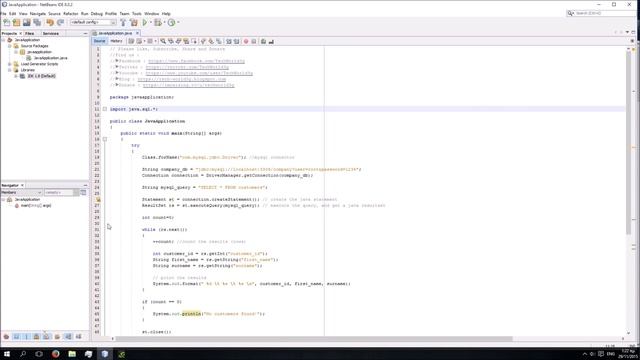Click the search magnifier icon in the Search box
Image resolution: width=640 pixels, height=360 pixels.
[570, 13]
